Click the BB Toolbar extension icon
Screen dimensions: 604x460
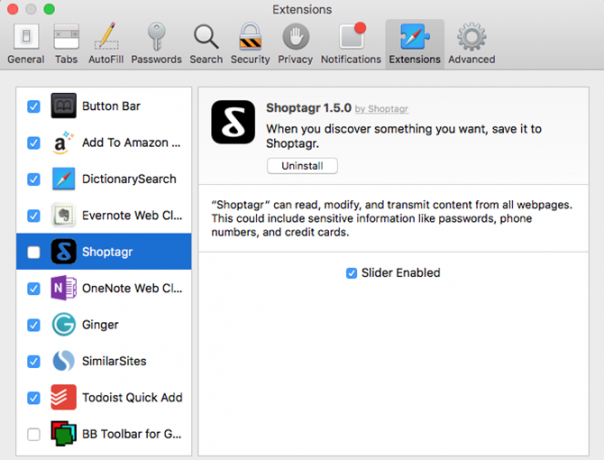pos(64,433)
